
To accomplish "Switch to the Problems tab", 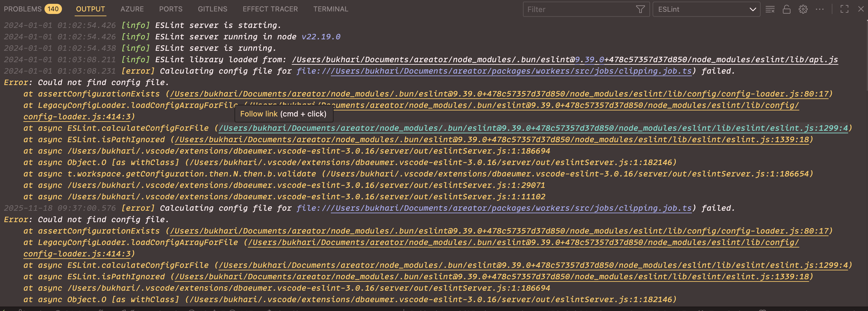I will 23,9.
